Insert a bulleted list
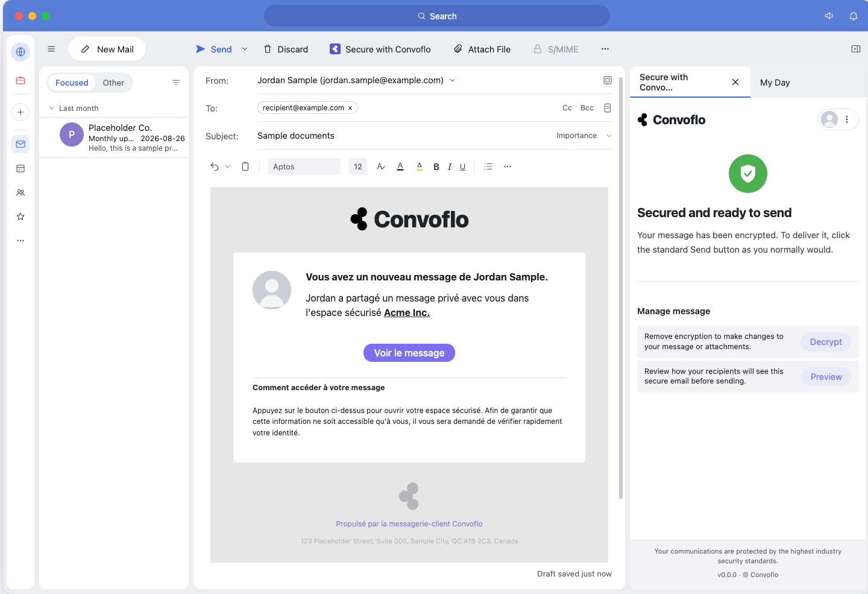Viewport: 868px width, 594px height. pyautogui.click(x=488, y=166)
